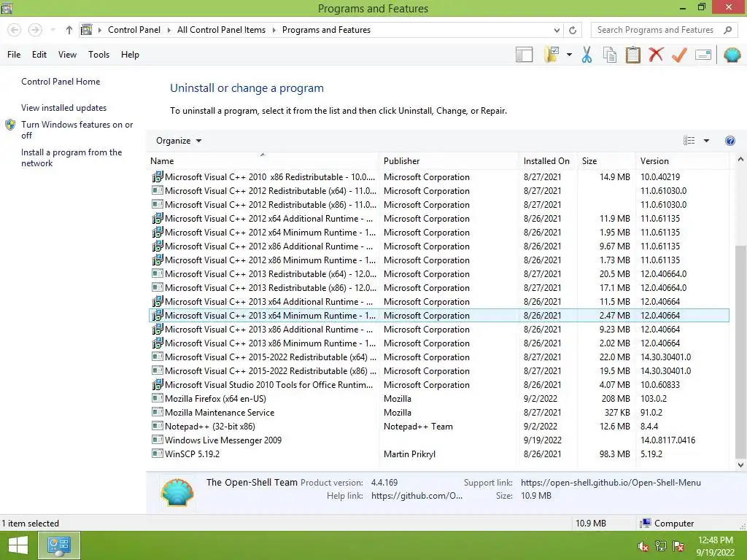Select Microsoft Visual C++ 2010 x86 Redistributable
This screenshot has width=747, height=560.
(438, 176)
